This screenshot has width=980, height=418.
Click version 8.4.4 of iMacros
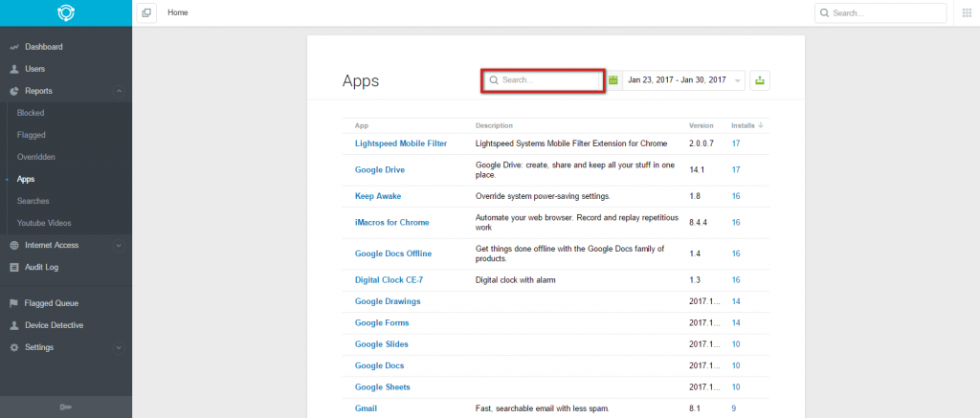coord(698,223)
